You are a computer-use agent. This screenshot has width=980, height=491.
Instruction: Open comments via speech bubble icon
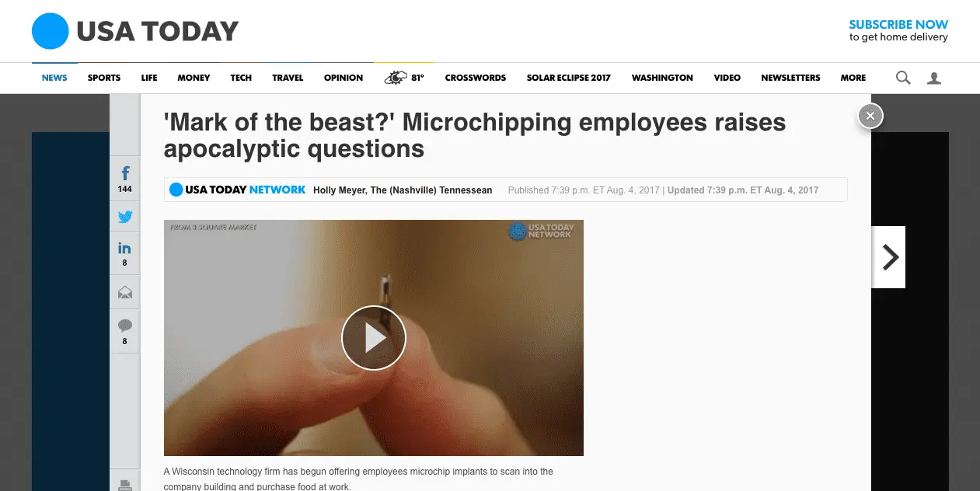pos(125,330)
